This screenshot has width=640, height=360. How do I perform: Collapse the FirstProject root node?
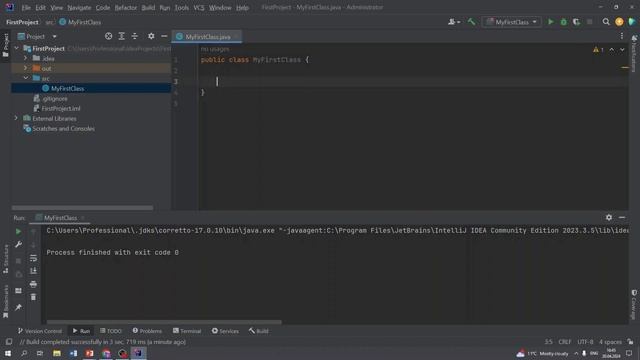tap(16, 48)
